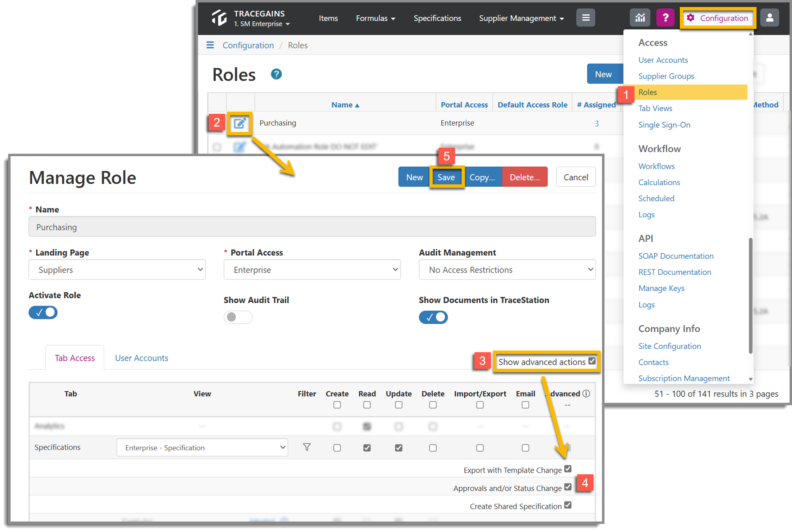This screenshot has height=532, width=792.
Task: Edit the Purchasing role
Action: pyautogui.click(x=240, y=123)
